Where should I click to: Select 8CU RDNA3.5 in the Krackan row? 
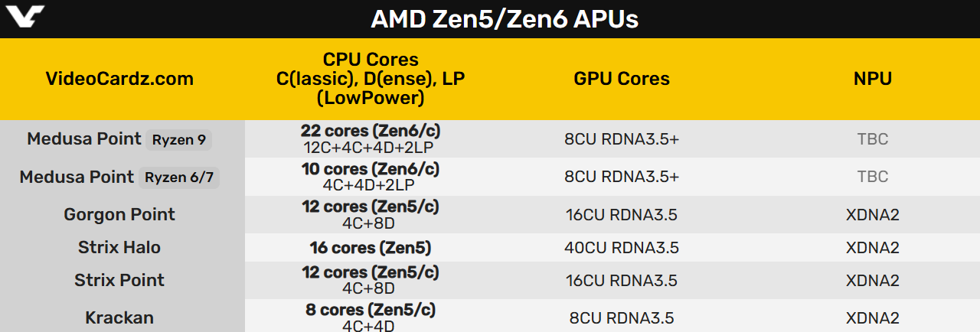622,317
